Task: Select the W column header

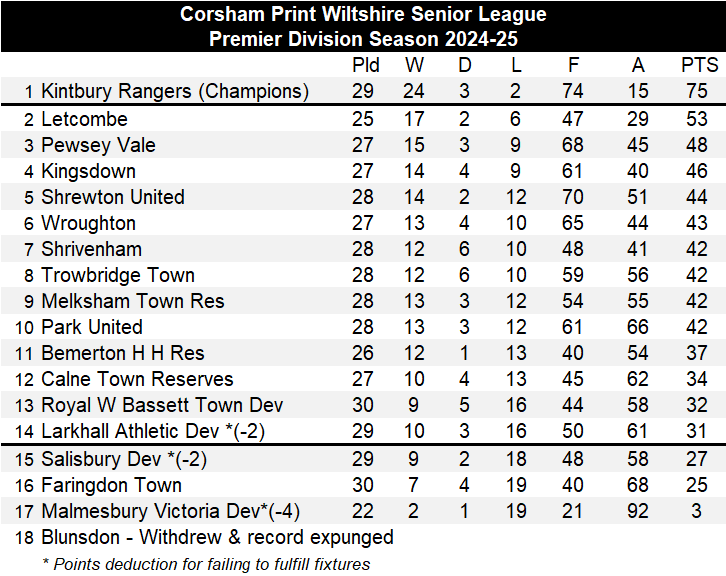Action: coord(414,65)
